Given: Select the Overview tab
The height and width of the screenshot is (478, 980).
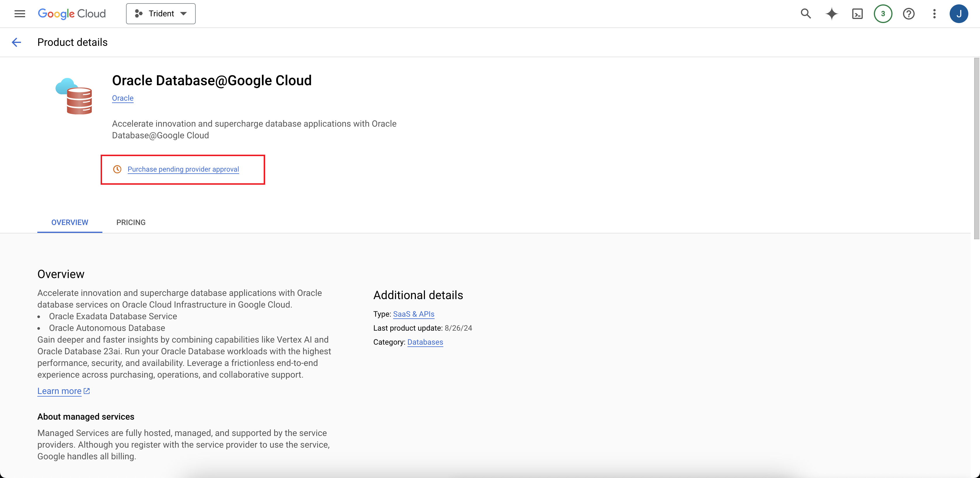Looking at the screenshot, I should (x=69, y=222).
